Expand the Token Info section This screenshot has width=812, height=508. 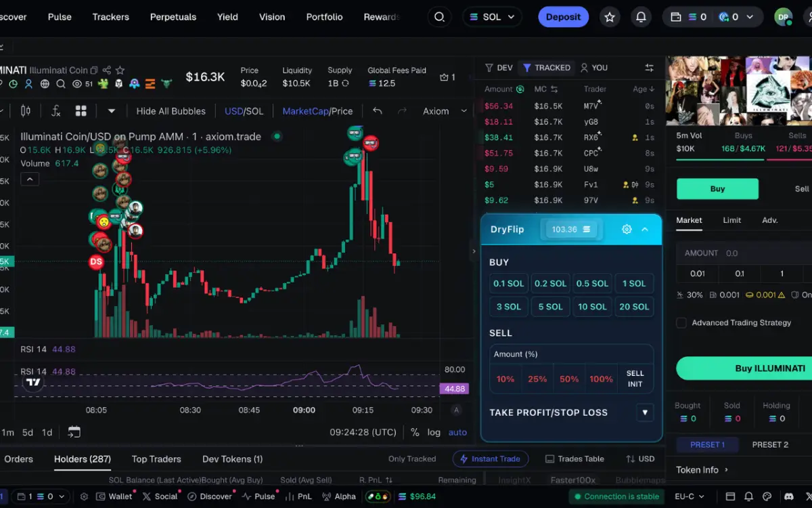click(x=702, y=470)
